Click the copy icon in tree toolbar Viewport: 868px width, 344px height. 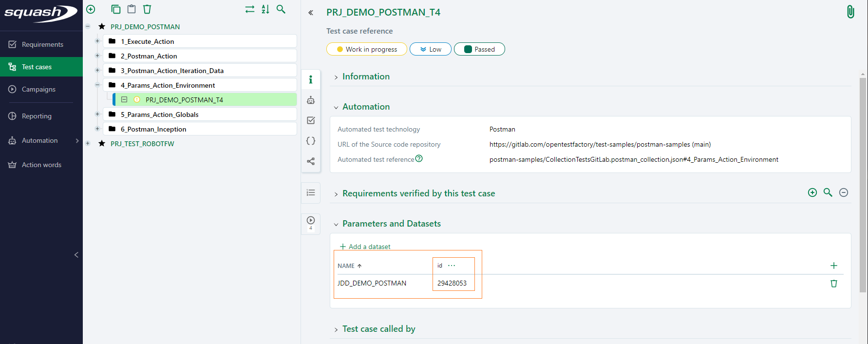(x=115, y=9)
